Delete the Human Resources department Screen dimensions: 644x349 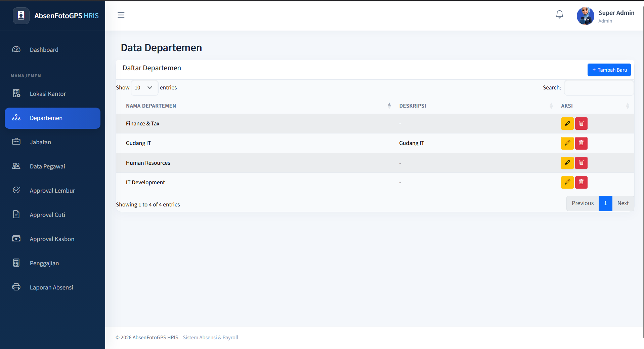point(581,163)
